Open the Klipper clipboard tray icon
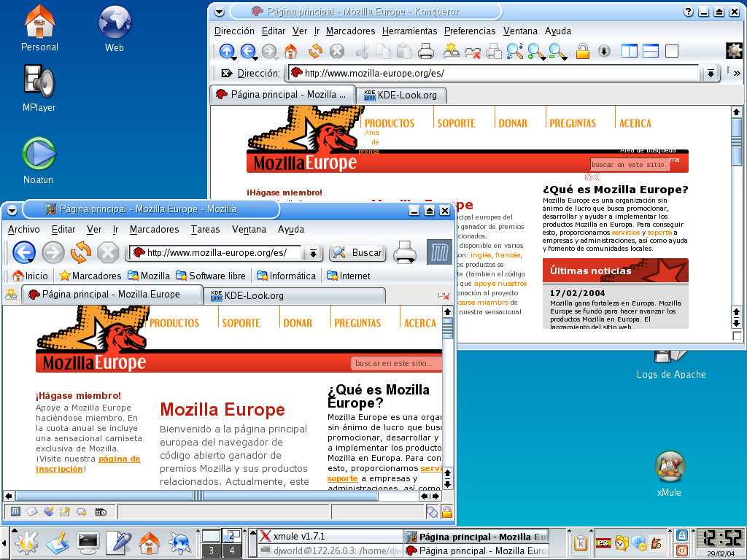Screen dimensions: 747x560 (x=581, y=542)
